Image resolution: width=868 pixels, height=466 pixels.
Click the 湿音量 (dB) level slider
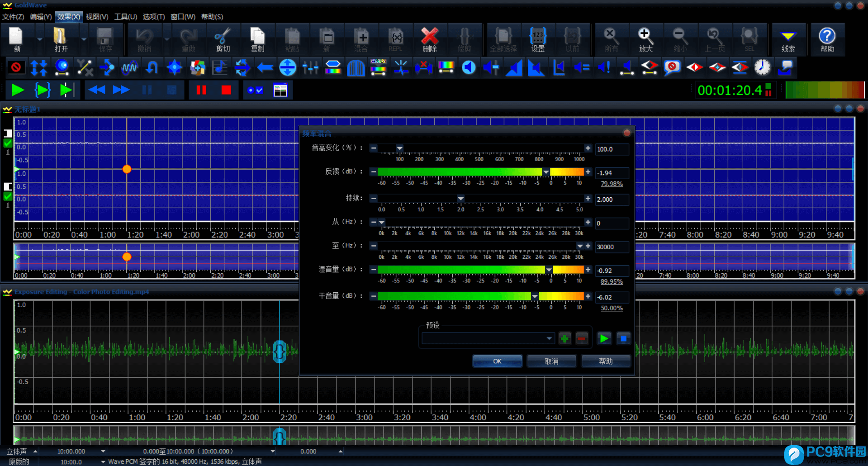pos(480,270)
